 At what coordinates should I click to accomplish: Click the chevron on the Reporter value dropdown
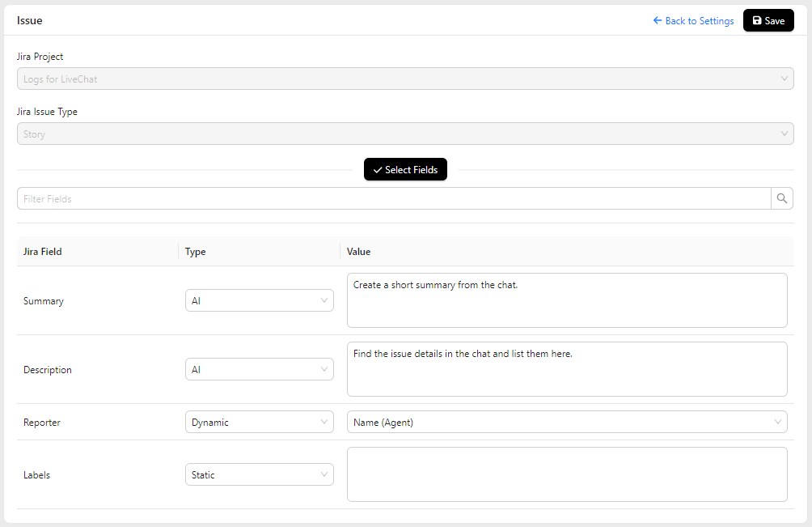coord(777,421)
